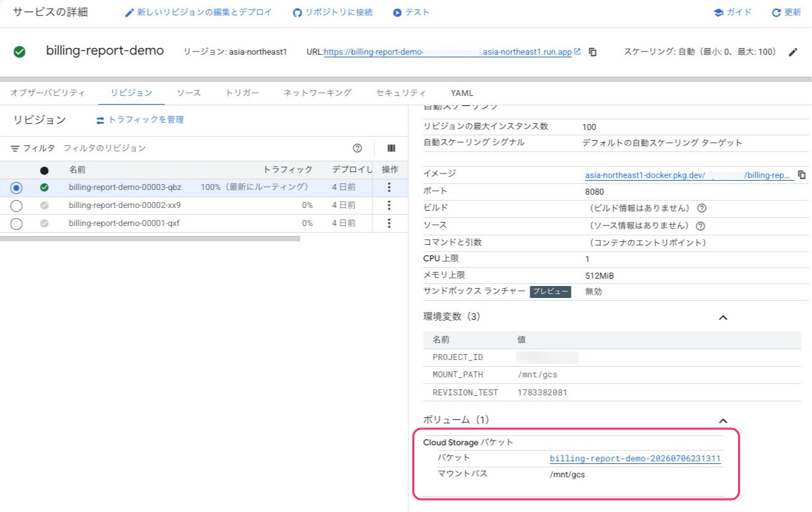Click the トラフィックを管理 arrows icon
The width and height of the screenshot is (812, 512).
pyautogui.click(x=101, y=120)
